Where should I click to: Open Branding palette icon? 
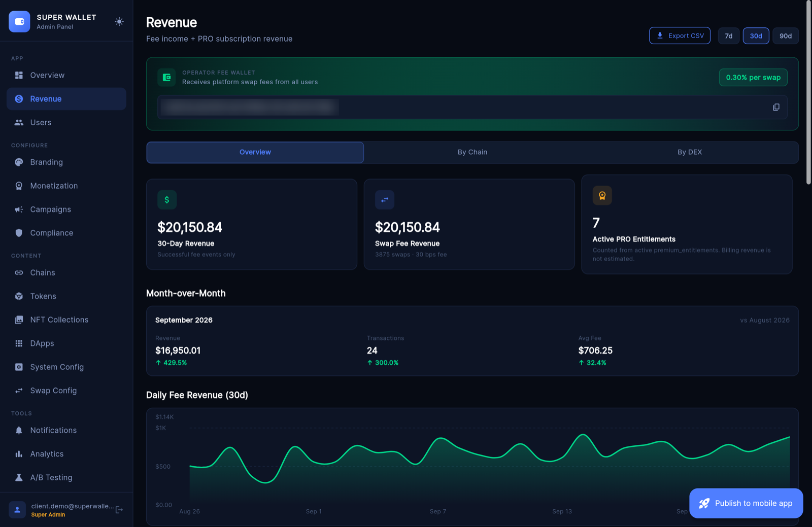point(19,162)
